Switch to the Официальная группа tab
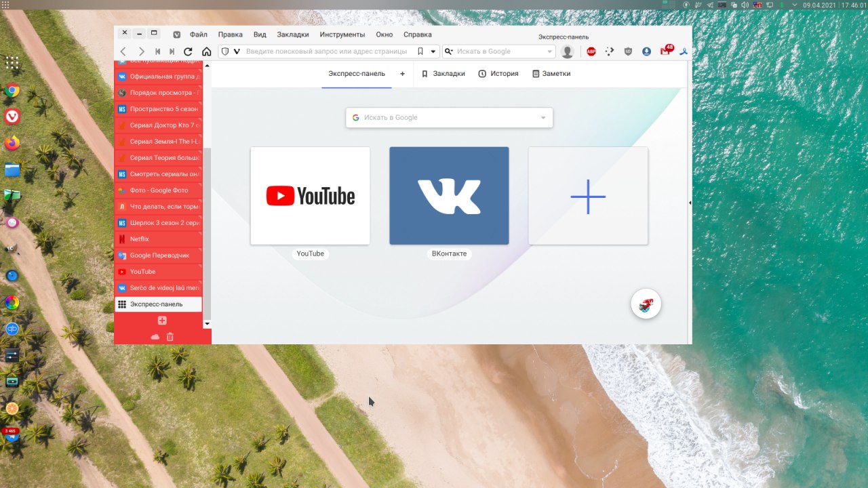868x488 pixels. pos(159,77)
